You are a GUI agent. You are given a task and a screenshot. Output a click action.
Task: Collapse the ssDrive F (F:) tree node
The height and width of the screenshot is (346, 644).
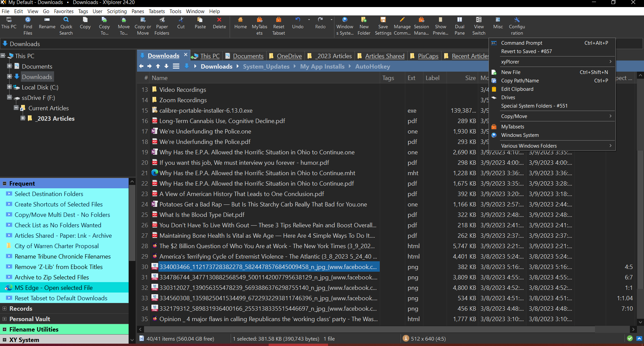9,97
